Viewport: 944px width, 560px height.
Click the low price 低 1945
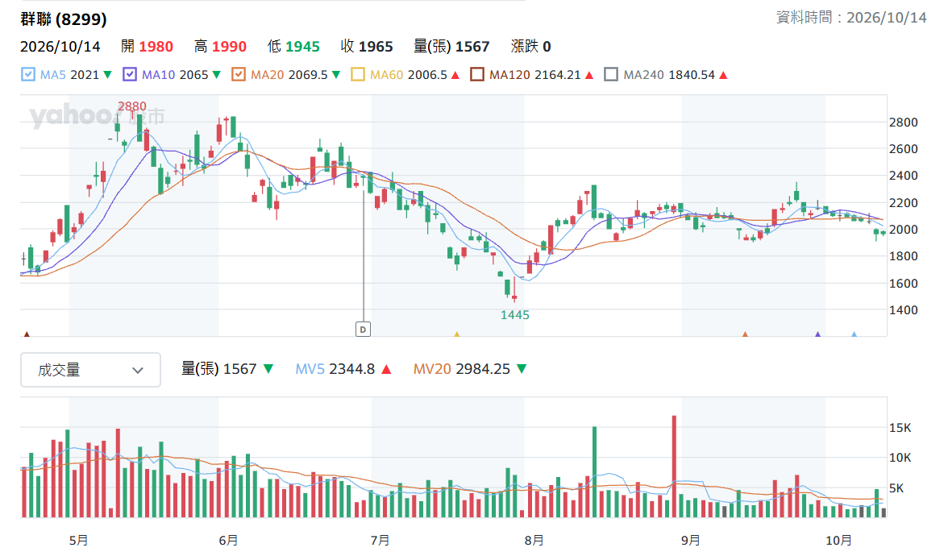pos(293,46)
